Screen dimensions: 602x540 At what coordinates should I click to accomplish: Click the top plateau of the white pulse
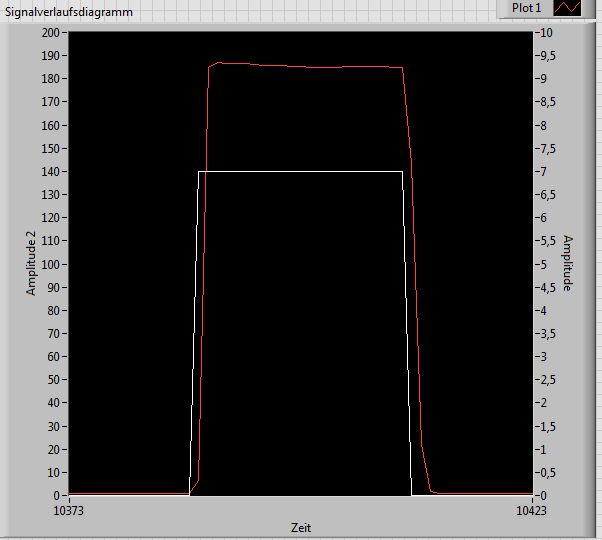pos(301,171)
